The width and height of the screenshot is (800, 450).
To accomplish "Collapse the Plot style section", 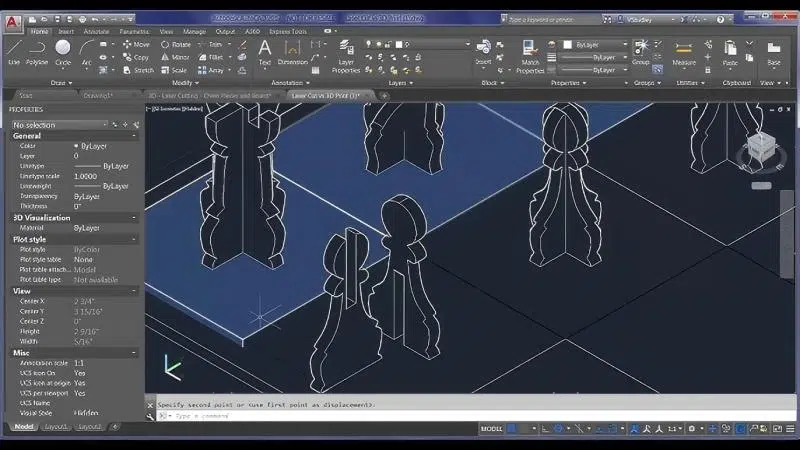I will (x=134, y=239).
